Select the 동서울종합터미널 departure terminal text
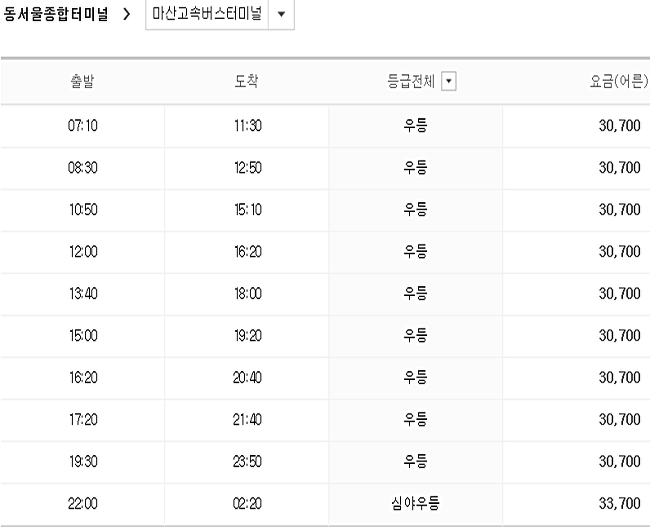This screenshot has height=530, width=650. (56, 14)
